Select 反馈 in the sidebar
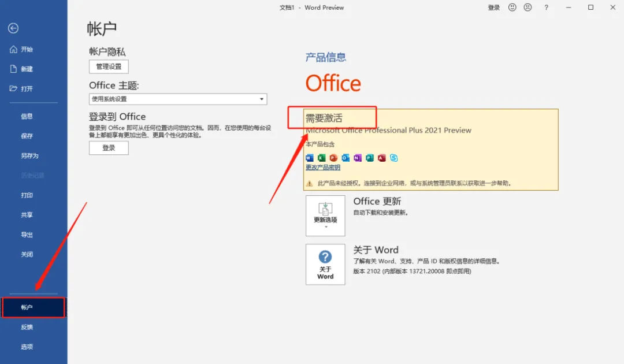This screenshot has height=364, width=624. (27, 327)
